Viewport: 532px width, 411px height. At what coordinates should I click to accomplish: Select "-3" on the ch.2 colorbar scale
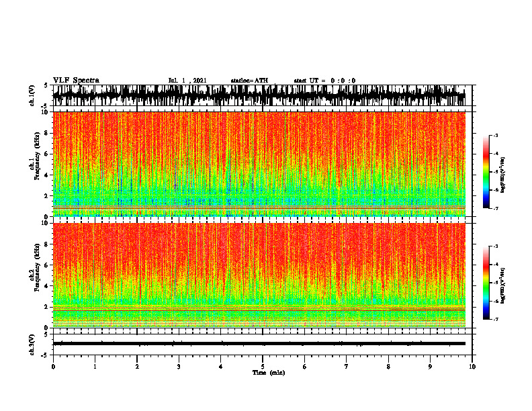[496, 246]
